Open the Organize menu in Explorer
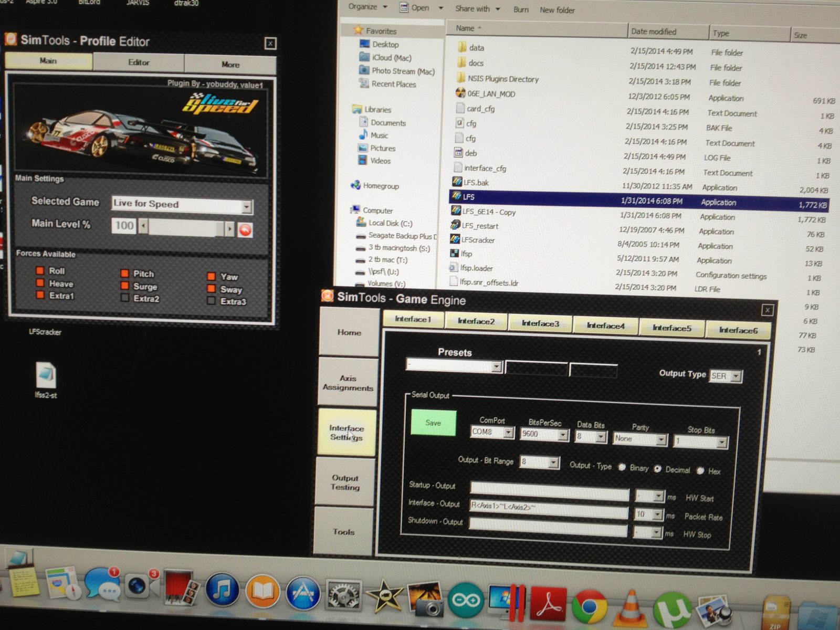Viewport: 840px width, 630px height. point(368,7)
